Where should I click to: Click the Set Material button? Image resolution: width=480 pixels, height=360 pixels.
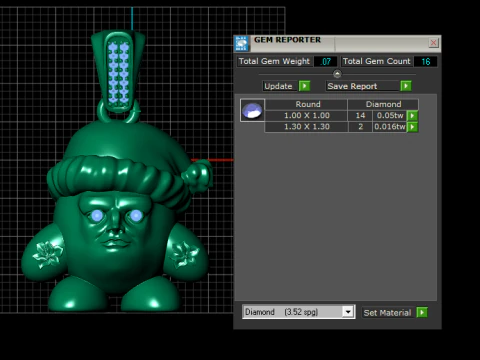coord(388,313)
